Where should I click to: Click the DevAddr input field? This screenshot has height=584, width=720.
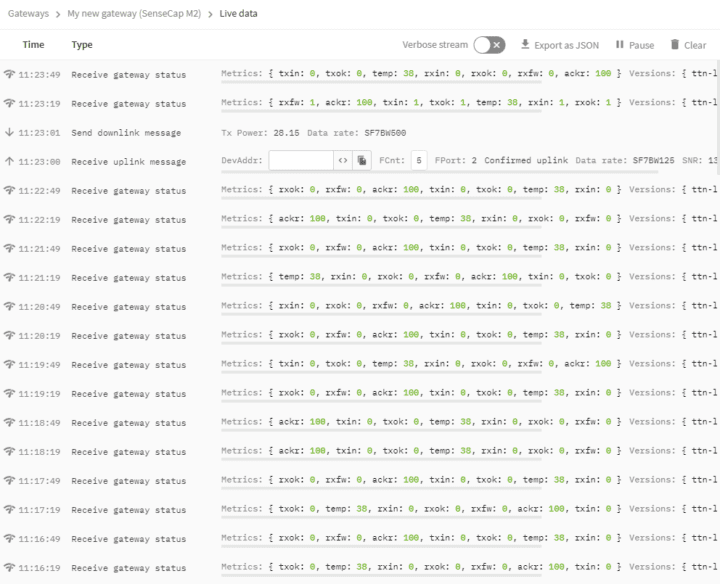coord(300,160)
